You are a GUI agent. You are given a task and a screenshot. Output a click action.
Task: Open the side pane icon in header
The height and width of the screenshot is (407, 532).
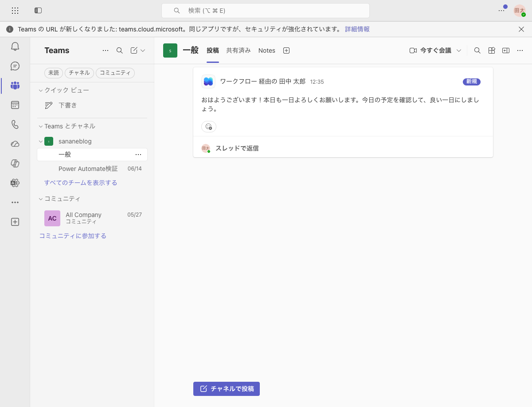[506, 50]
